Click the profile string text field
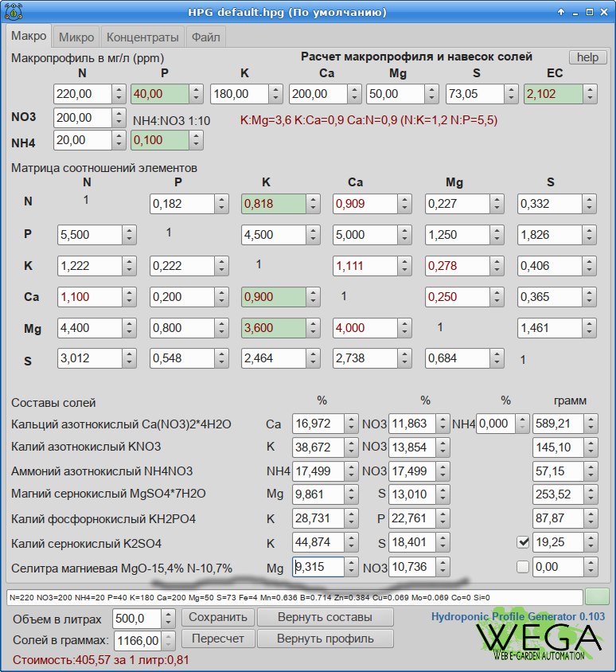Image resolution: width=616 pixels, height=672 pixels. tap(294, 597)
